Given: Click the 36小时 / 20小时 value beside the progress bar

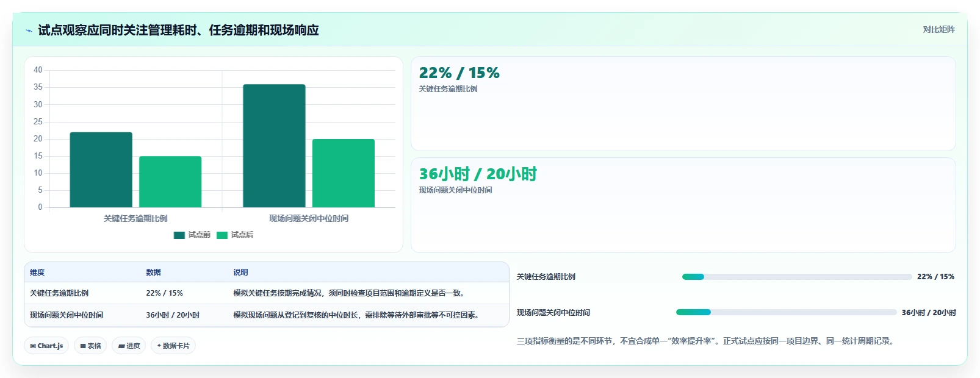Looking at the screenshot, I should click(929, 313).
